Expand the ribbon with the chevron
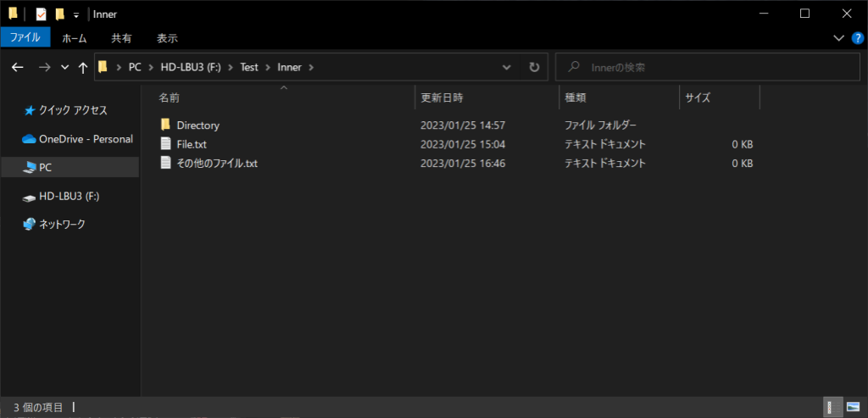The image size is (868, 418). pyautogui.click(x=838, y=37)
